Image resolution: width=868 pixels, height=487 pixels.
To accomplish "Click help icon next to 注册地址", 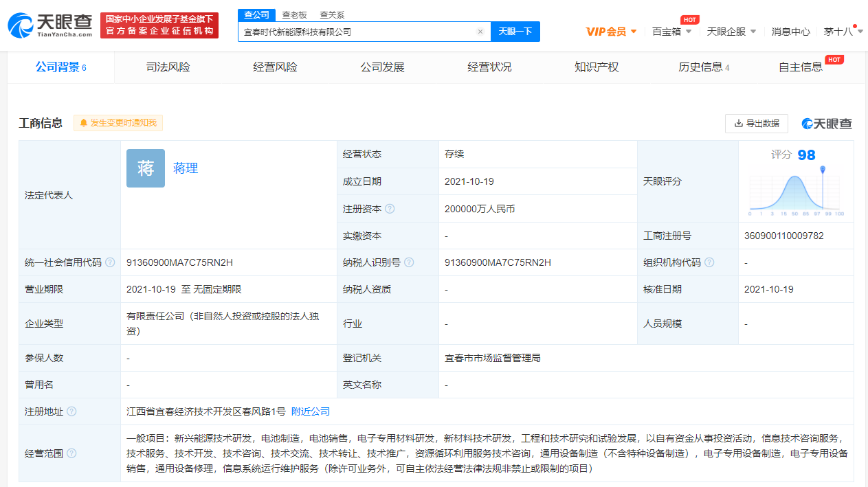I will [x=71, y=411].
